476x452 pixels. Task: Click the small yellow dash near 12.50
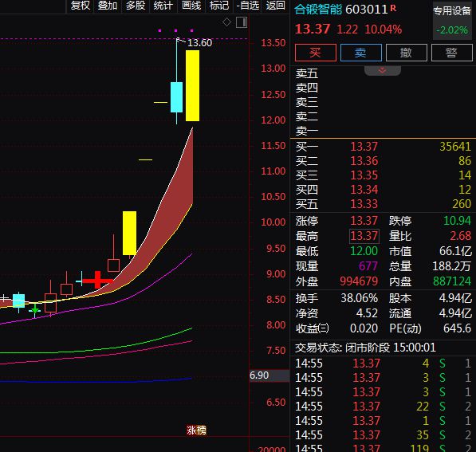(x=160, y=102)
